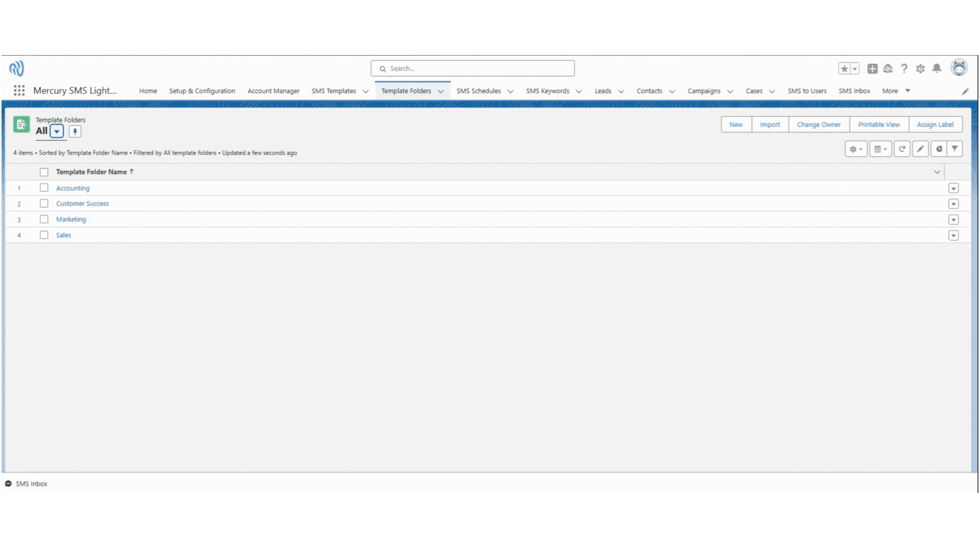Open Display As table selector
This screenshot has height=551, width=980.
click(880, 149)
